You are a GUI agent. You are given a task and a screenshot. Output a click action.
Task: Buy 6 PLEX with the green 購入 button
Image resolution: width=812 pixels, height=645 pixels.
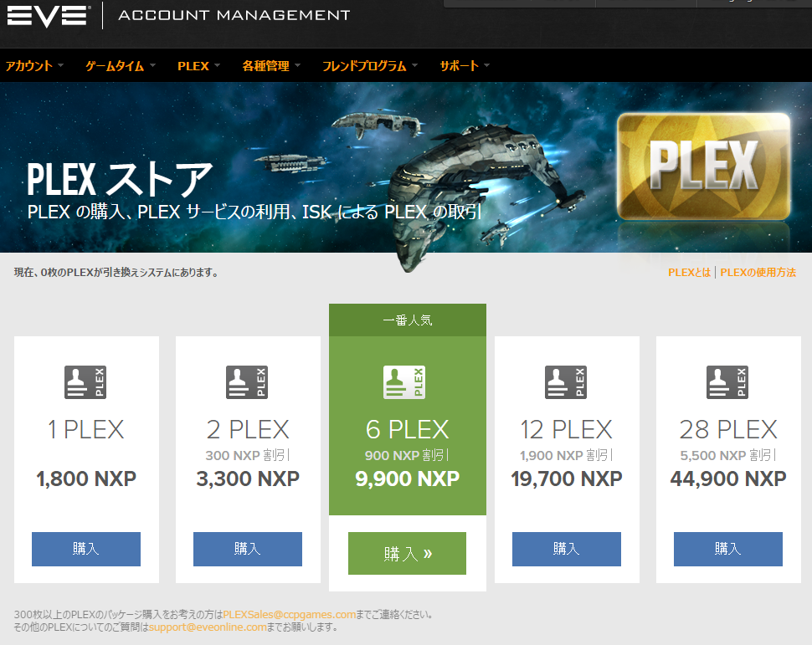407,553
